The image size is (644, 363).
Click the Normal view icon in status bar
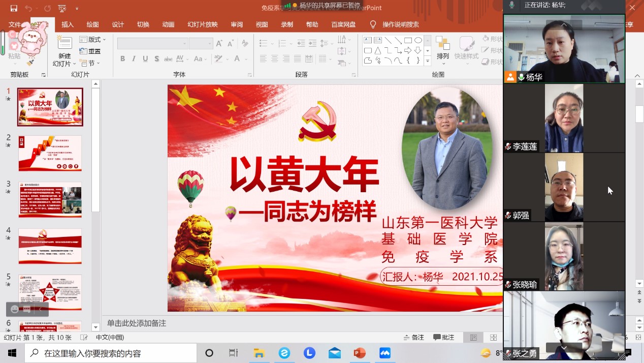(x=473, y=338)
